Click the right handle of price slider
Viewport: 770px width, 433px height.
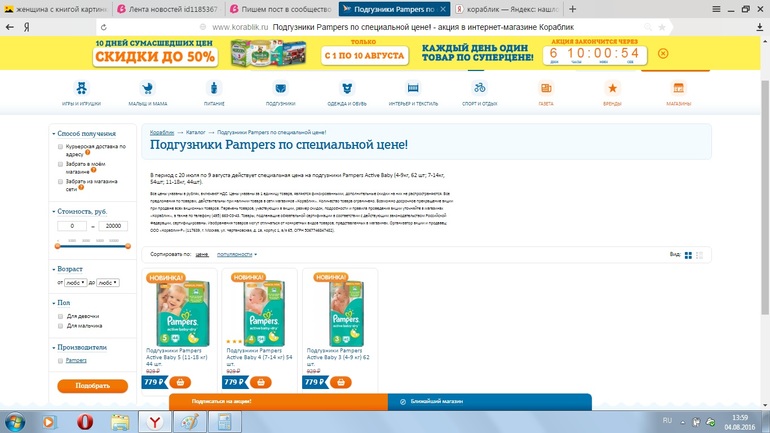128,246
